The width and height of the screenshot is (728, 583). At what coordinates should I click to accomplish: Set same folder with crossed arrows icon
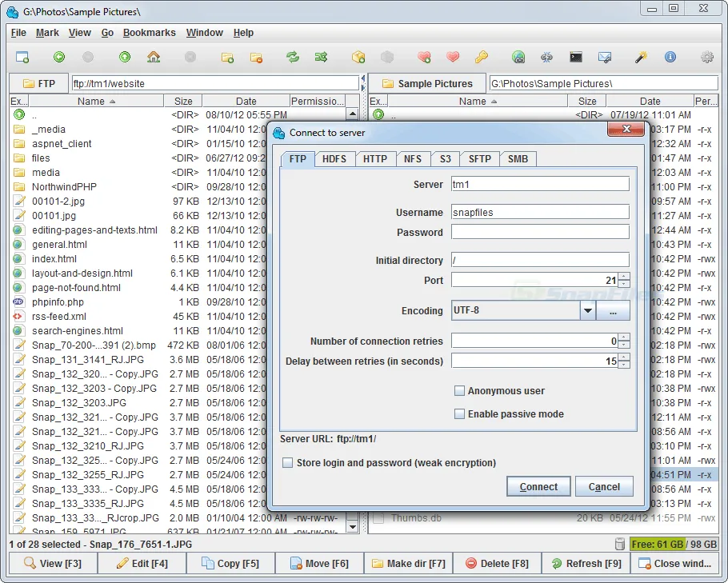tap(322, 57)
